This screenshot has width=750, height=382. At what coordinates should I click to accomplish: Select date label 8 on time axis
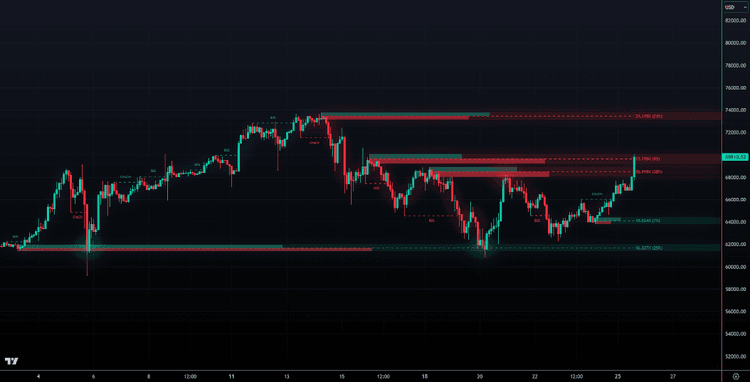(x=149, y=376)
